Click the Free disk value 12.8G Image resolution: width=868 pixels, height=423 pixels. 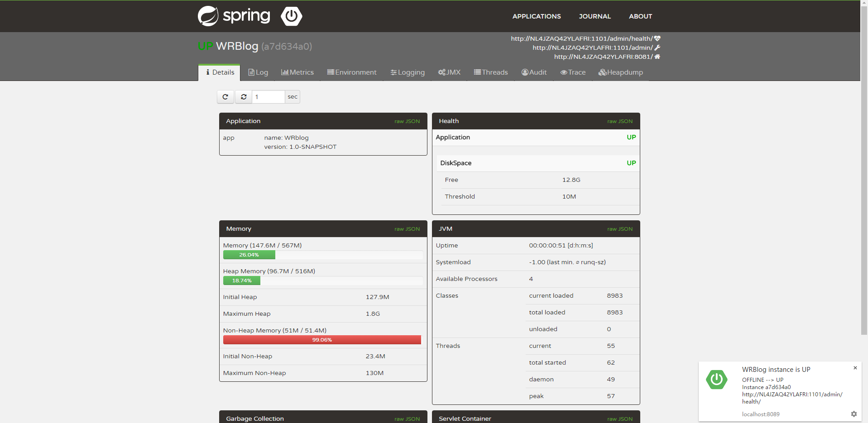pos(571,180)
